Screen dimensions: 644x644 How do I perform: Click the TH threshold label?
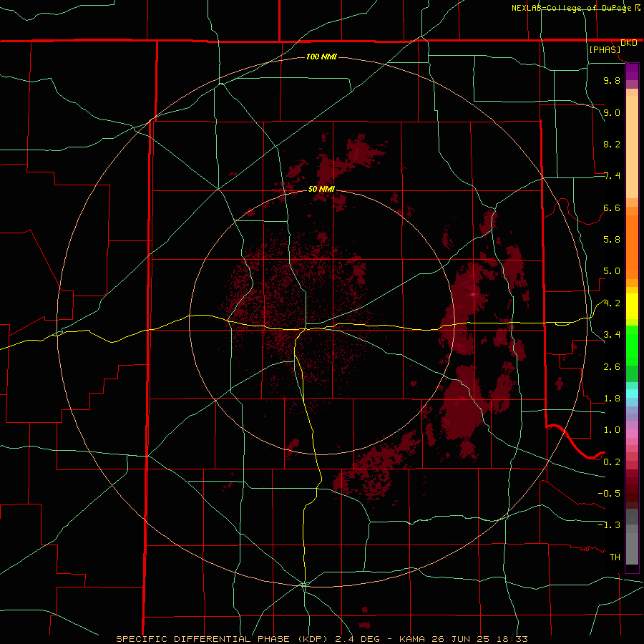click(615, 557)
